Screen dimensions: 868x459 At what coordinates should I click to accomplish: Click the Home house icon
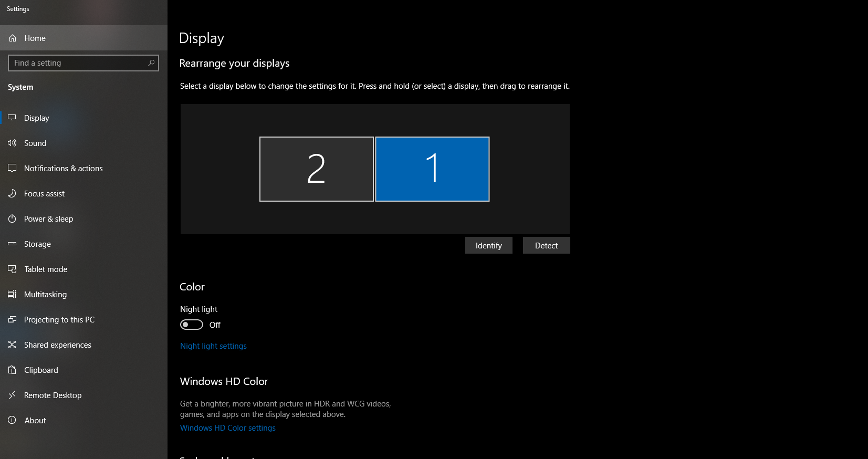pyautogui.click(x=13, y=38)
